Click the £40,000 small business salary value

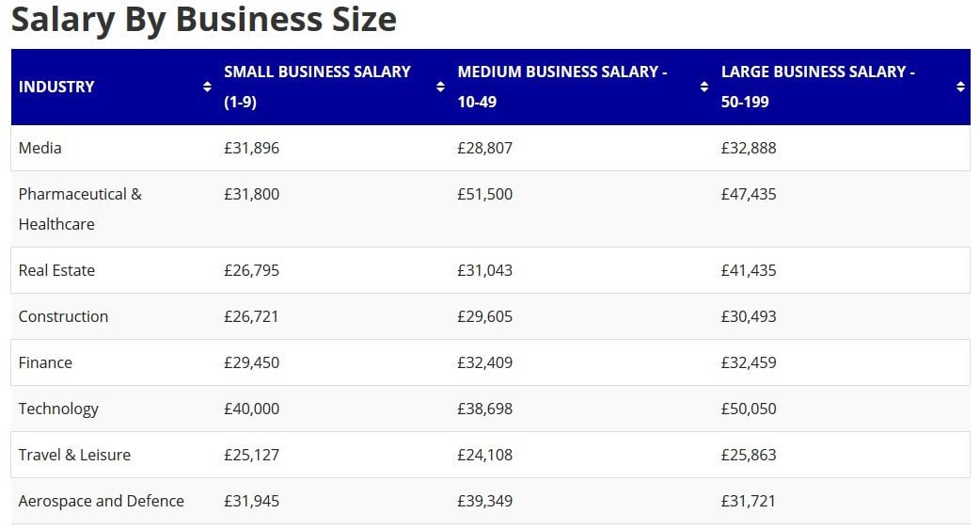tap(251, 409)
